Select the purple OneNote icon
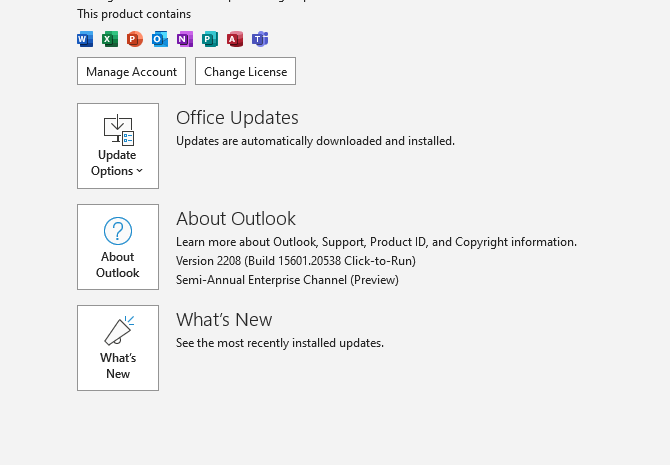 tap(185, 39)
